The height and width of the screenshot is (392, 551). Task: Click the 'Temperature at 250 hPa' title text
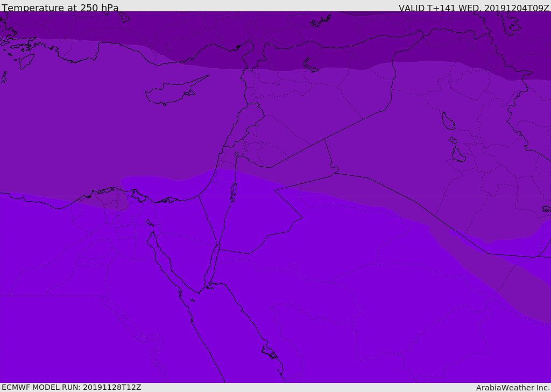[60, 8]
